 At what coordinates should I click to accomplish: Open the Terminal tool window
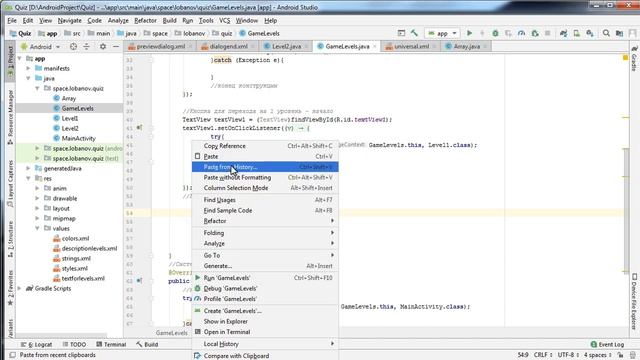click(x=111, y=344)
